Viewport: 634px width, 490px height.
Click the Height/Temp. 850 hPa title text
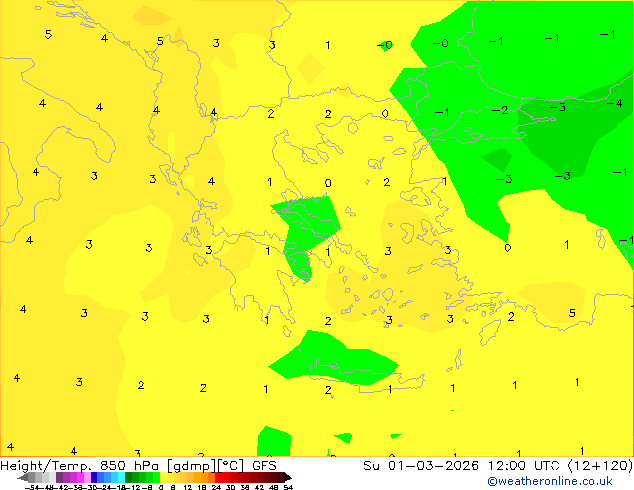click(79, 466)
